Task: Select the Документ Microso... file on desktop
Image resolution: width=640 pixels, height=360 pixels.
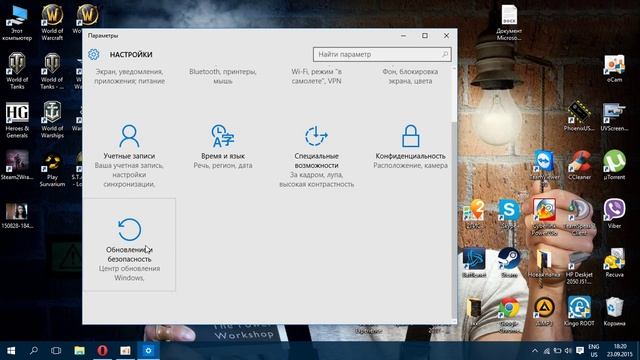Action: pos(509,22)
